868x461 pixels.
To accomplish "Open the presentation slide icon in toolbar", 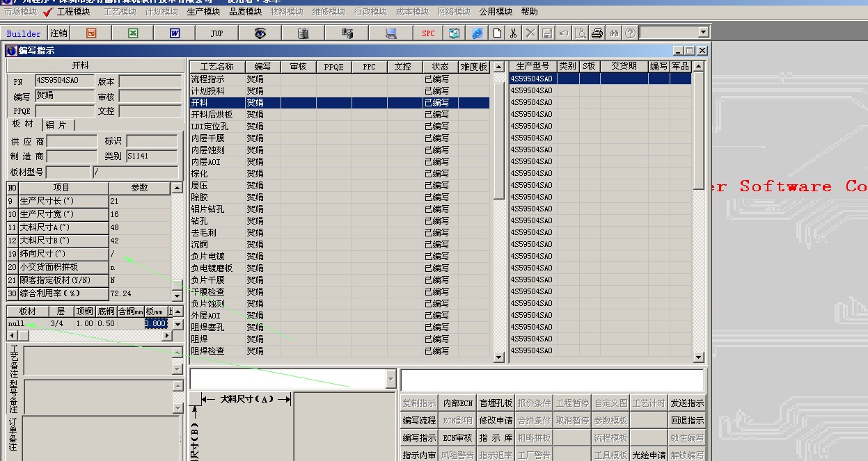I will coord(91,33).
